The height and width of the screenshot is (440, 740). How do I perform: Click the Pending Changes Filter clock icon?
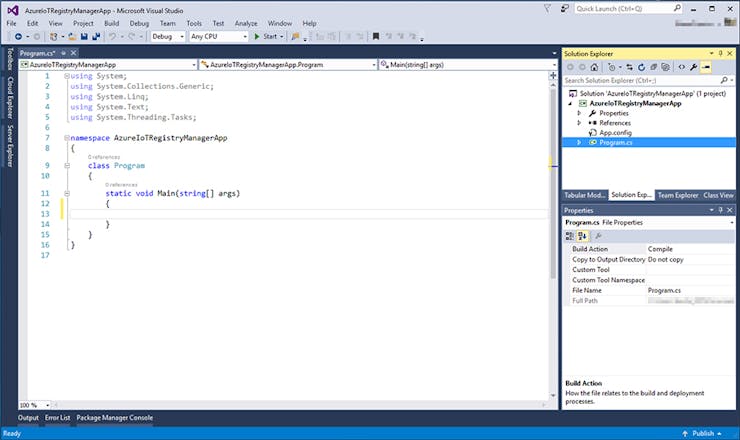[612, 67]
